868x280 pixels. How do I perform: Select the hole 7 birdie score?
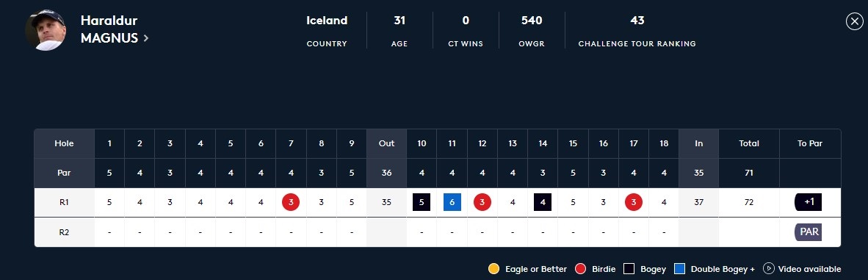(x=291, y=202)
